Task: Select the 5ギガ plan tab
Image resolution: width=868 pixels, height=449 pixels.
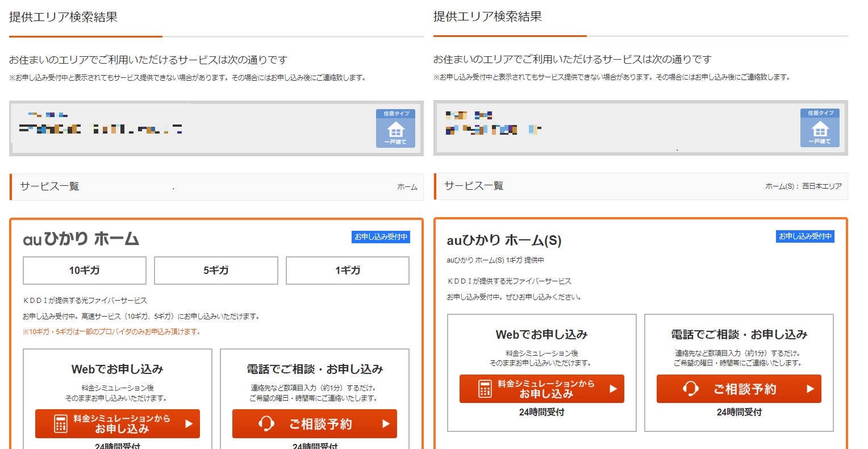Action: tap(216, 271)
